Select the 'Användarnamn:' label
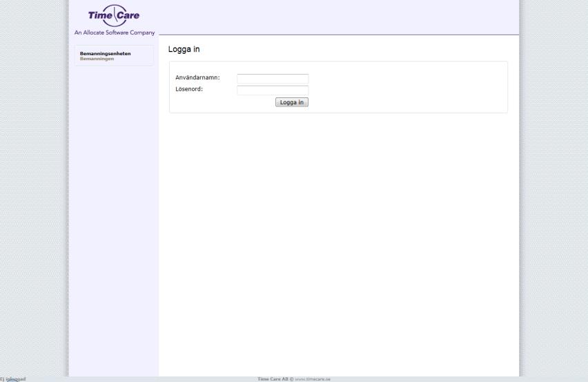 197,77
